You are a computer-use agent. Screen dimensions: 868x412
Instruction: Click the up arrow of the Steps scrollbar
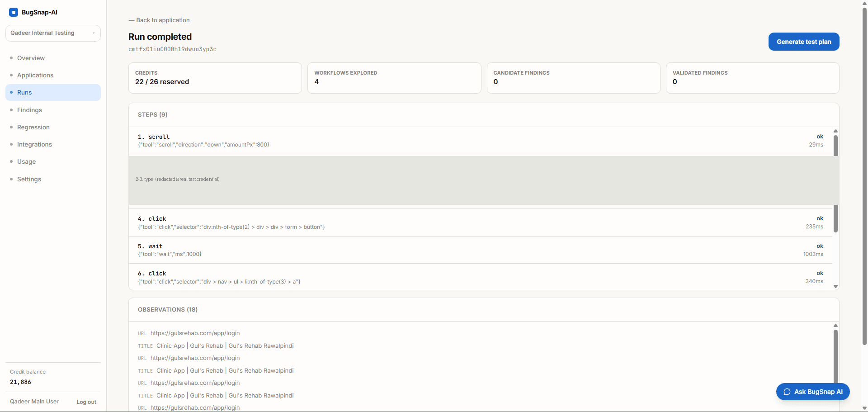(x=835, y=131)
